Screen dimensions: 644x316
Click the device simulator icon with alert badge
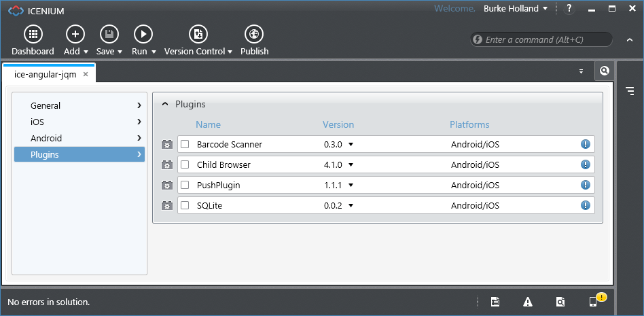[x=593, y=302]
